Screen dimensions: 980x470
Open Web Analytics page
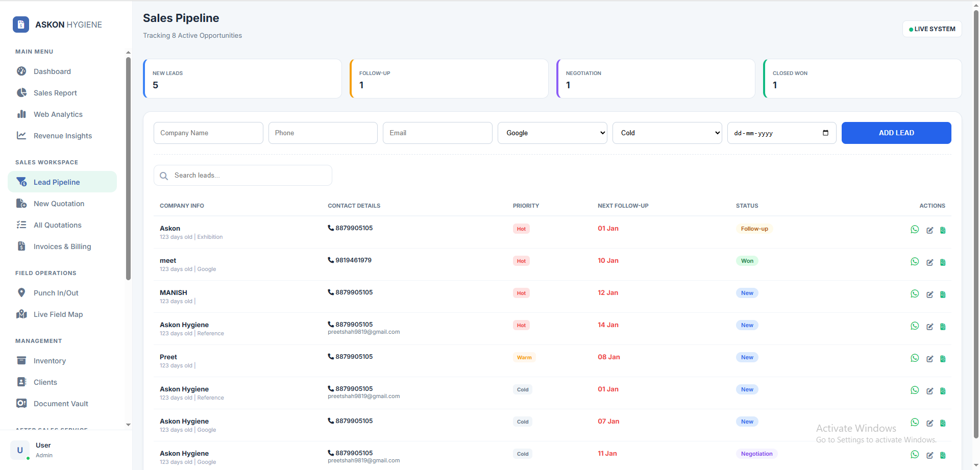(62, 114)
